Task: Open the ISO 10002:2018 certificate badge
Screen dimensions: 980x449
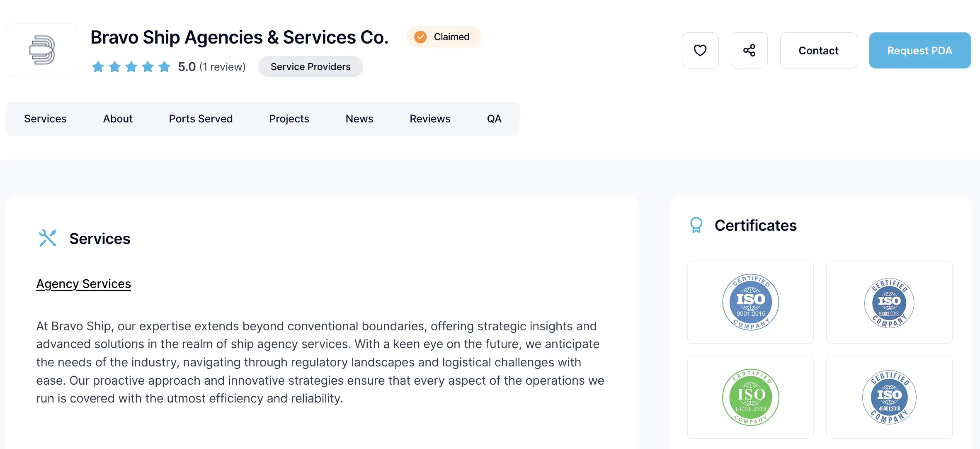Action: tap(889, 302)
